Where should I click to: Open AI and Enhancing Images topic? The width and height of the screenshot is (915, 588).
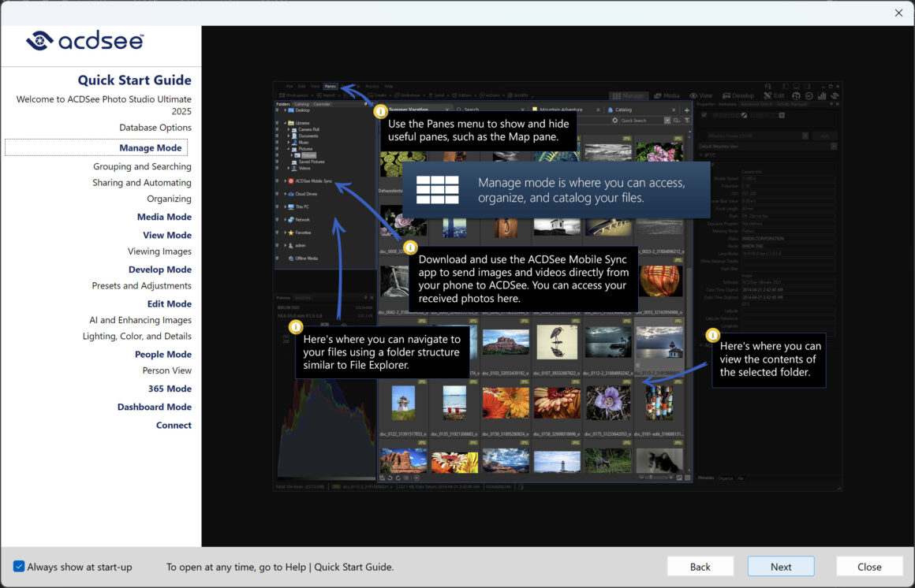140,320
